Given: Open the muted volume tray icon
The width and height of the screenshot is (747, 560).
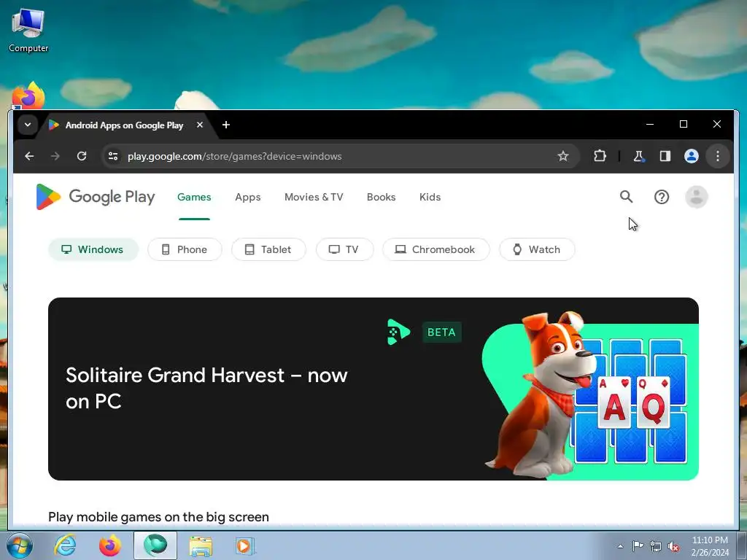Looking at the screenshot, I should (673, 546).
